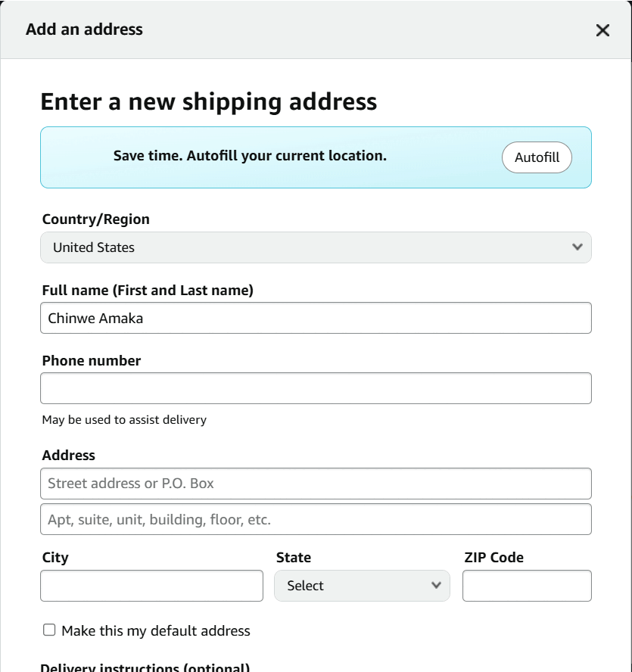
Task: Click the Apt, suite, unit field
Action: 316,519
